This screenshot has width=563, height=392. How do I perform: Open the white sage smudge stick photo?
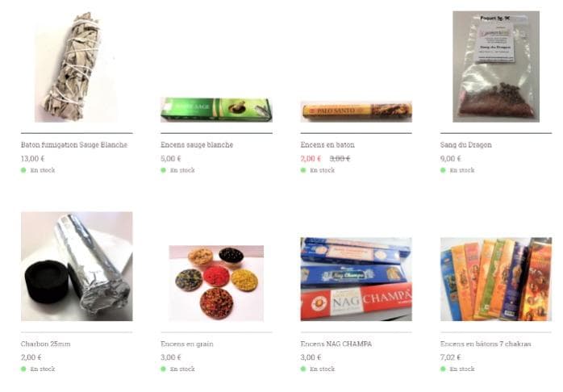(77, 67)
